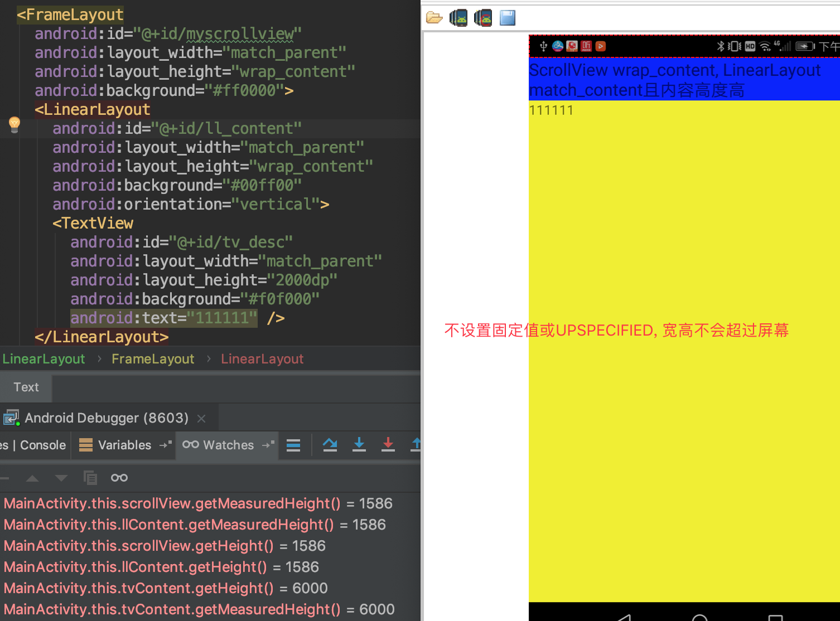This screenshot has height=621, width=840.
Task: Switch to the Text editor tab
Action: click(26, 387)
